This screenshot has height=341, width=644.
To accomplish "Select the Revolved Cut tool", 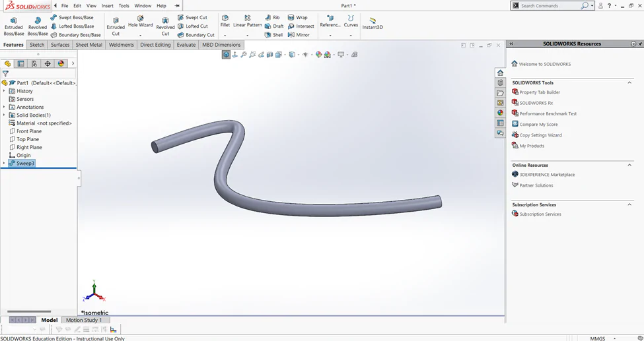I will [x=165, y=26].
